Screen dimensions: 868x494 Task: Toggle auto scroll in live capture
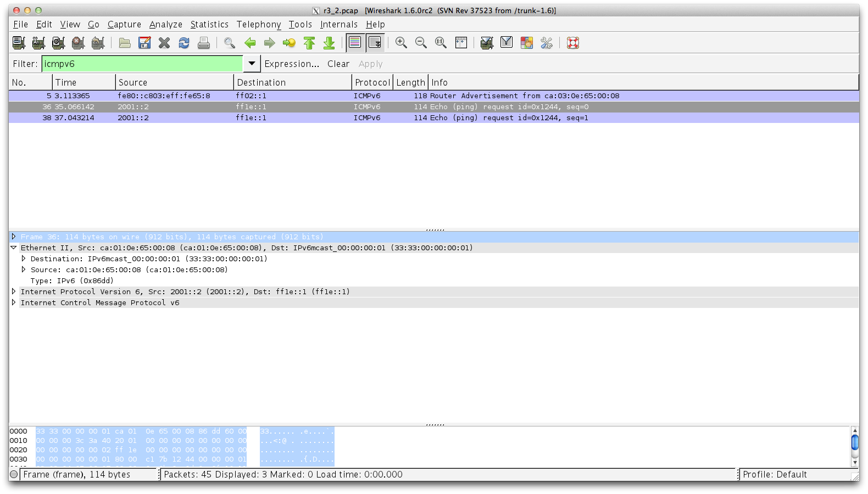(x=375, y=43)
